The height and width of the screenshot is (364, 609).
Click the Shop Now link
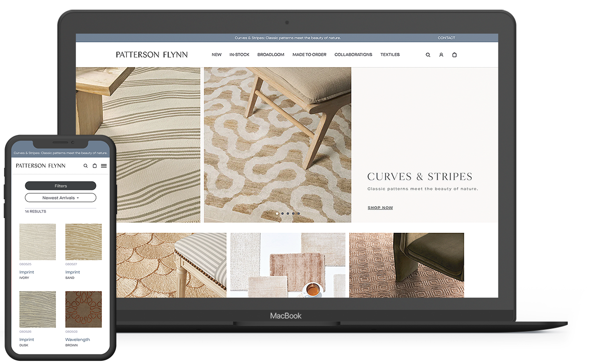[x=380, y=208]
